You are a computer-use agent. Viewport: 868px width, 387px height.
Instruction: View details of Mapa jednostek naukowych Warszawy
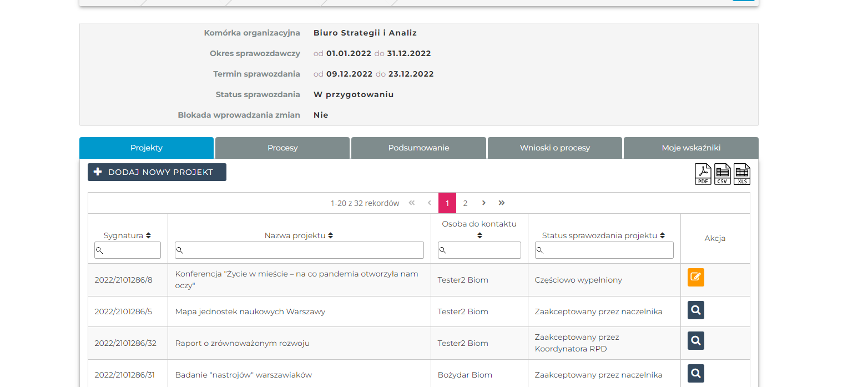coord(695,310)
